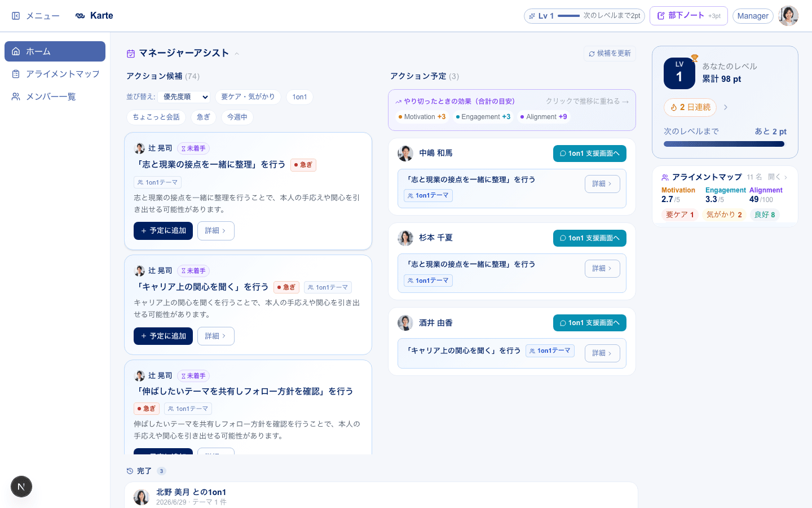Open 詳細 in 杉本 千夏 action

602,269
